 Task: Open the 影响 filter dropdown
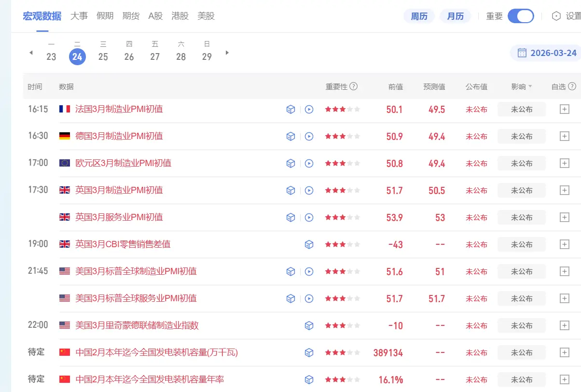coord(522,86)
